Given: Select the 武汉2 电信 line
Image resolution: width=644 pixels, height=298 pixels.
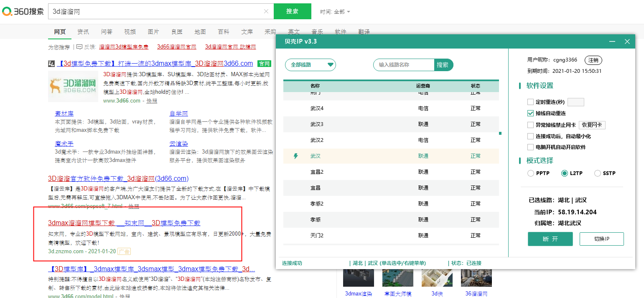Looking at the screenshot, I should click(x=391, y=140).
